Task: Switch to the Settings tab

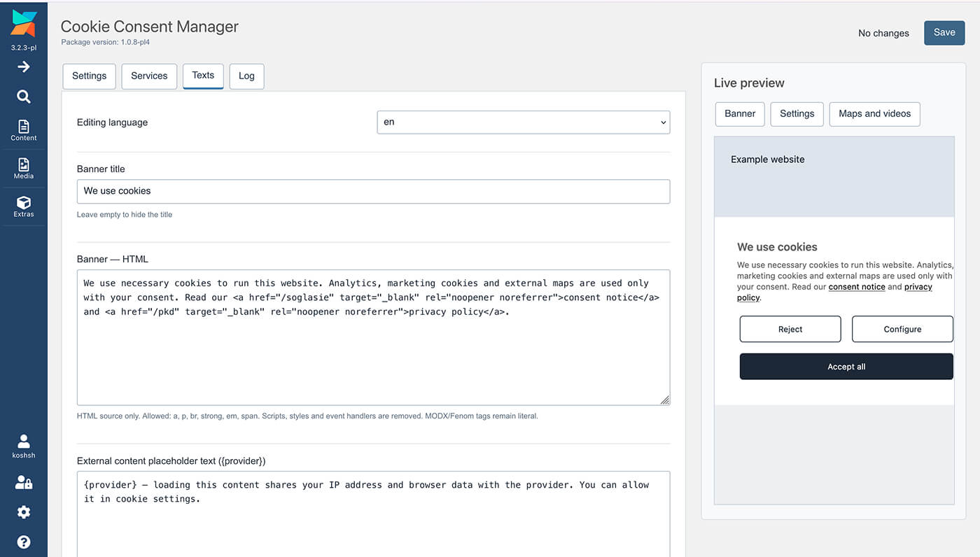Action: coord(90,76)
